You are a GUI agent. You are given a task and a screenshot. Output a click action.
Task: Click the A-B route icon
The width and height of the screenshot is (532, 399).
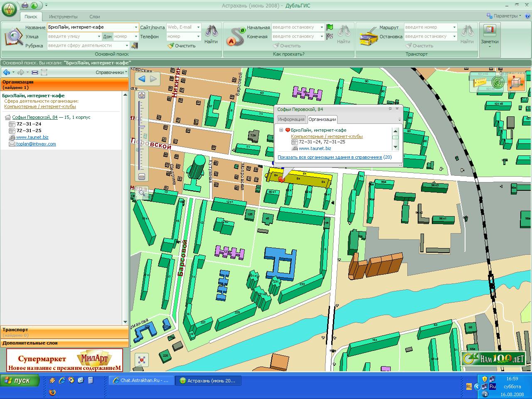pos(236,37)
